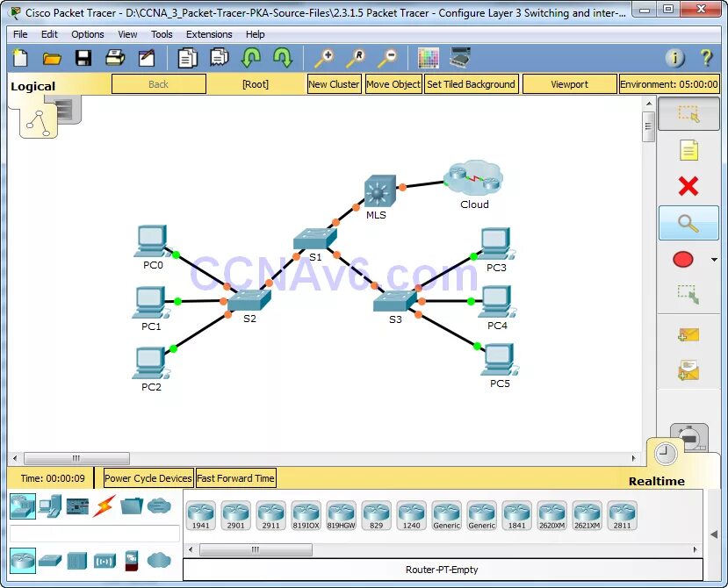The height and width of the screenshot is (588, 728).
Task: Click the Network Information icon
Action: (x=674, y=58)
